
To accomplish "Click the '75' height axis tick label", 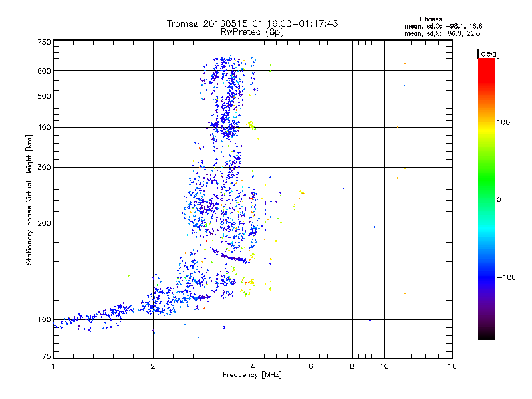I will (47, 356).
